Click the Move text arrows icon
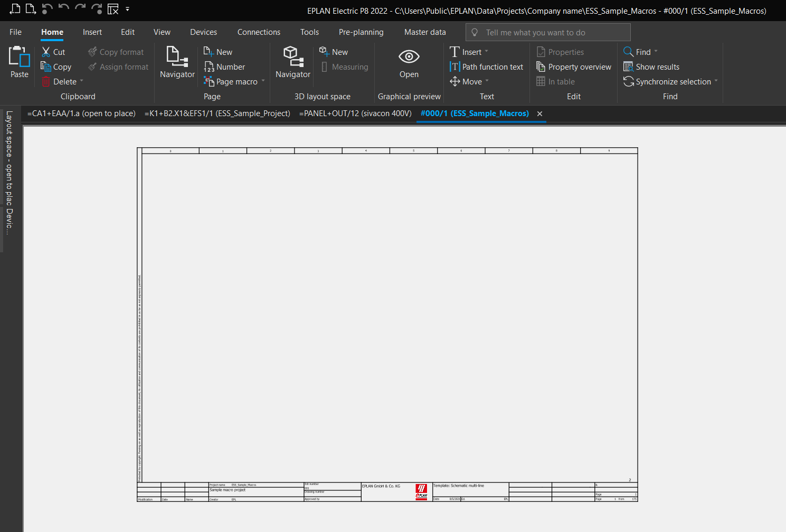 point(454,81)
